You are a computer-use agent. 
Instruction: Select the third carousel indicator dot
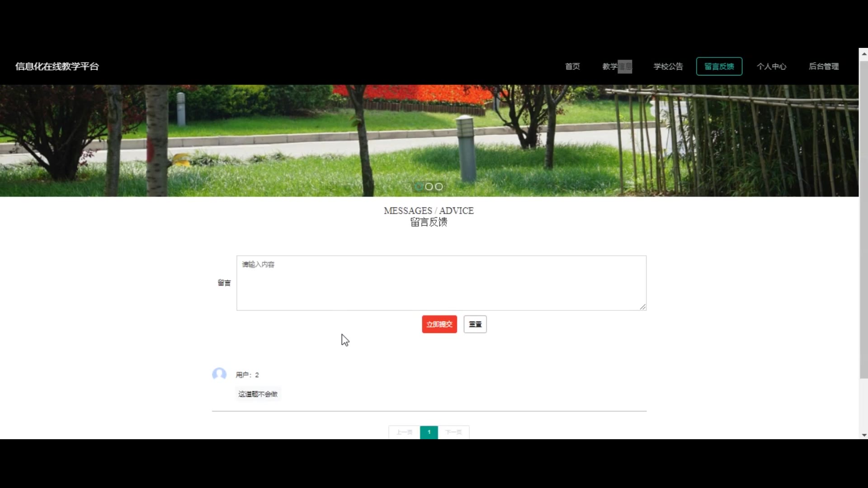point(439,187)
